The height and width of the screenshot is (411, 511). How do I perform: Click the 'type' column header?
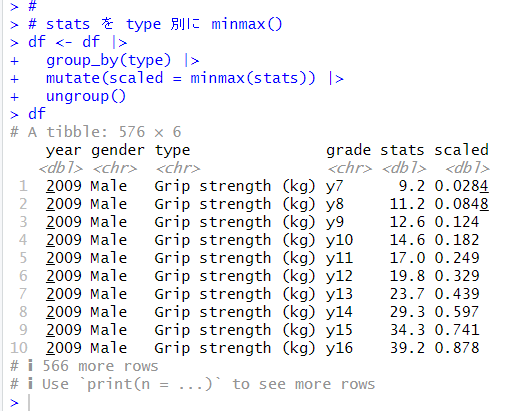point(172,151)
